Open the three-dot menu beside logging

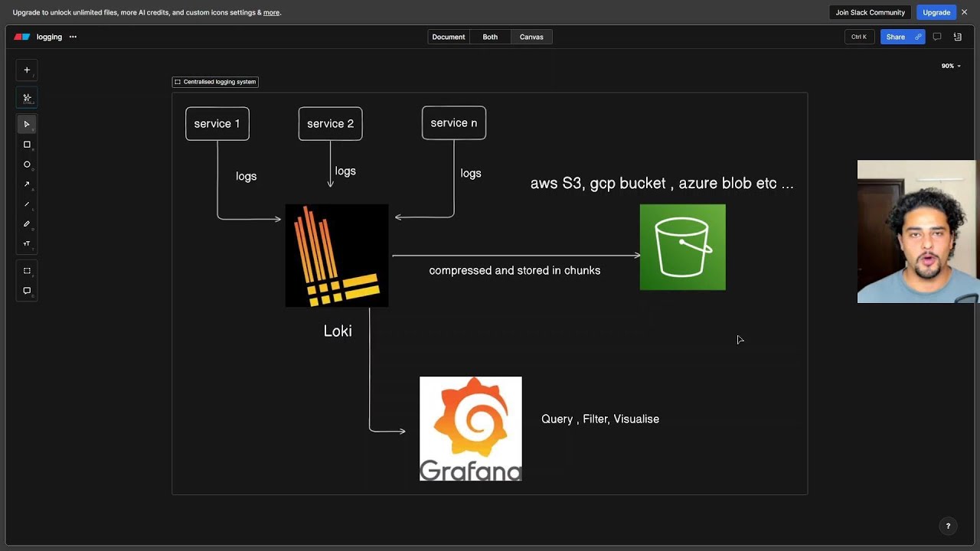[73, 37]
